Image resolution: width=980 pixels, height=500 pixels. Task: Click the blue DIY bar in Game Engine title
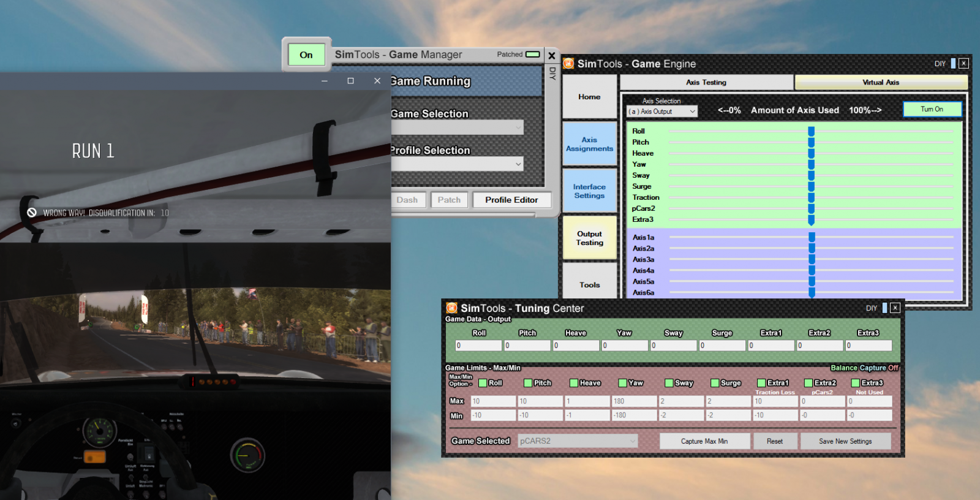[x=953, y=63]
